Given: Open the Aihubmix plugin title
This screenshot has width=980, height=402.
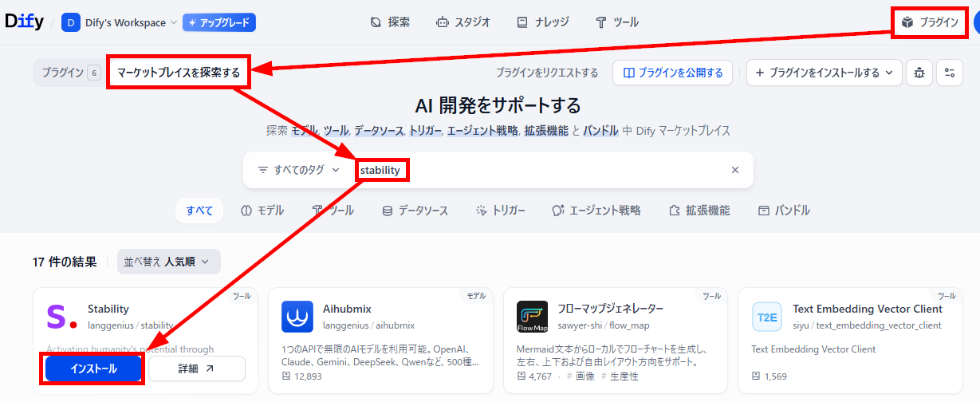Looking at the screenshot, I should click(347, 309).
